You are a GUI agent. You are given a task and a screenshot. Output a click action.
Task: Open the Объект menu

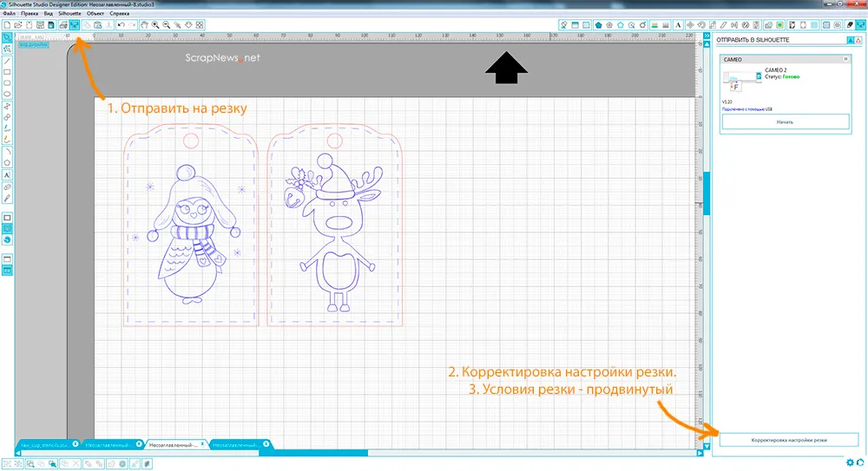click(95, 13)
